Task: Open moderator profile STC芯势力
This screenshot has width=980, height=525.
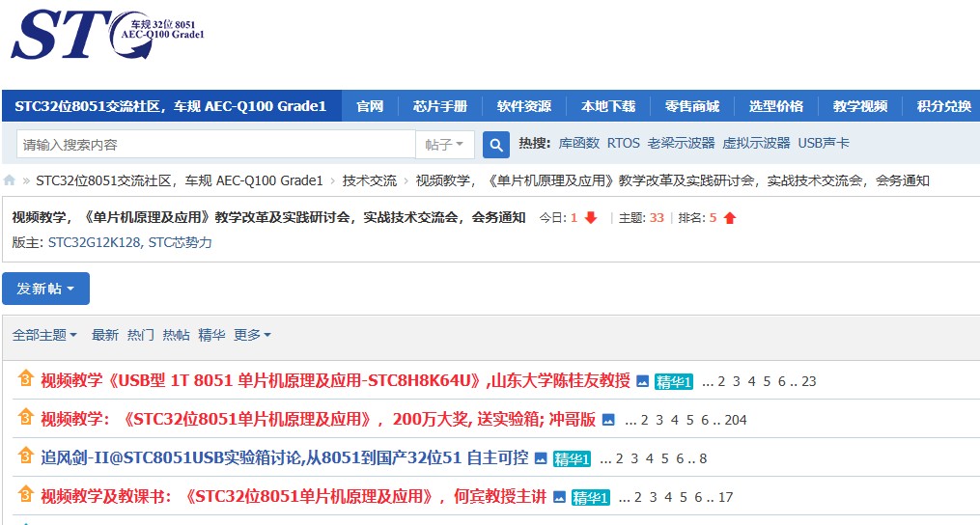Action: pos(180,242)
